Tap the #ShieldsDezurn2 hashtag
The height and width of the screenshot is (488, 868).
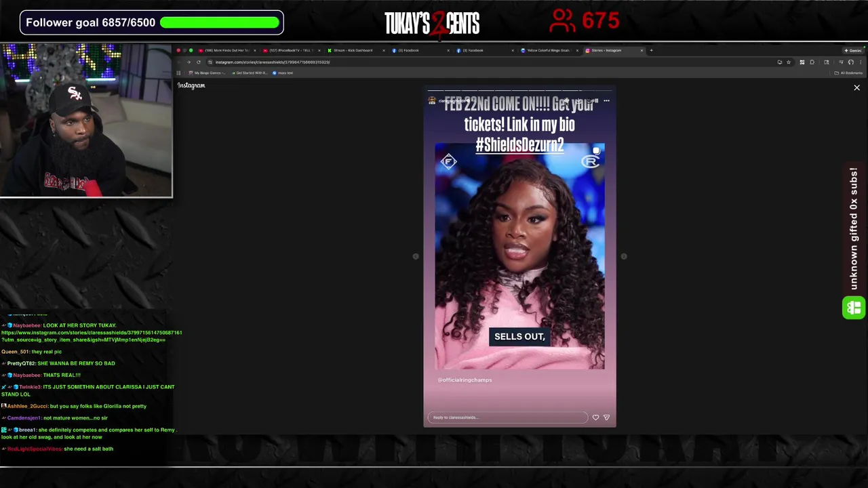[519, 144]
